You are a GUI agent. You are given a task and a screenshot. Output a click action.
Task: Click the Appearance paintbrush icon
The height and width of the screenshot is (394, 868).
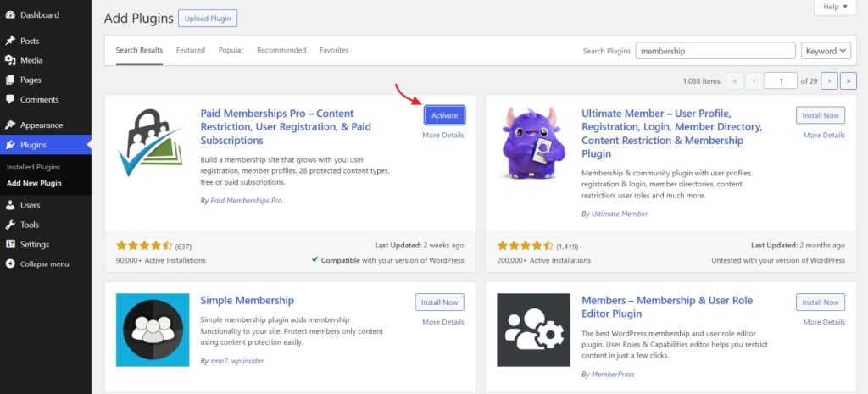point(10,125)
